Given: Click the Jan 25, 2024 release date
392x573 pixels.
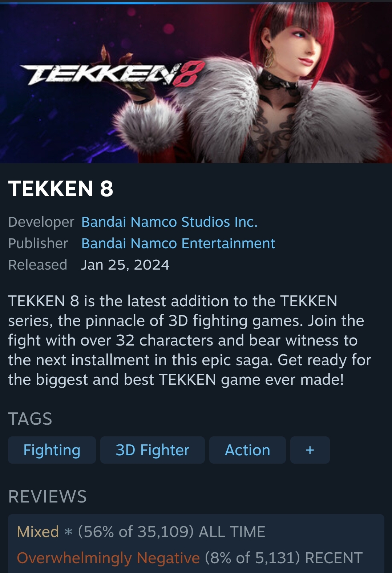Looking at the screenshot, I should click(125, 265).
